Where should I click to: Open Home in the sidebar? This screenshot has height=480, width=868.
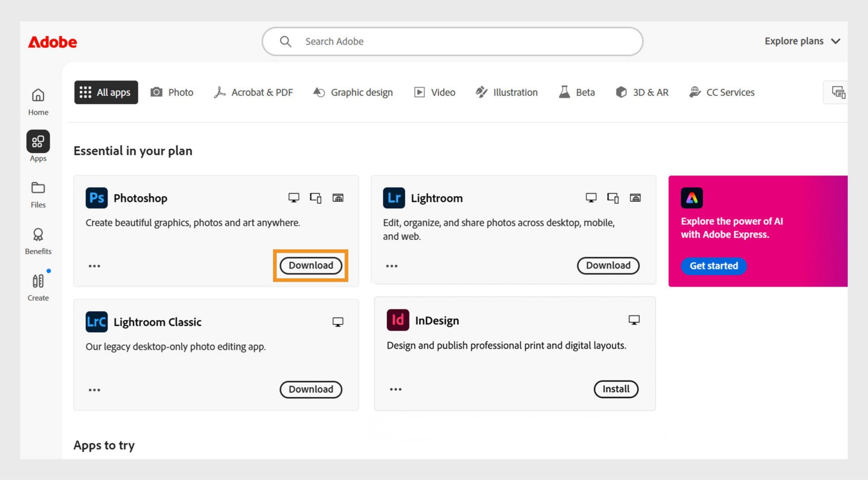click(x=38, y=101)
